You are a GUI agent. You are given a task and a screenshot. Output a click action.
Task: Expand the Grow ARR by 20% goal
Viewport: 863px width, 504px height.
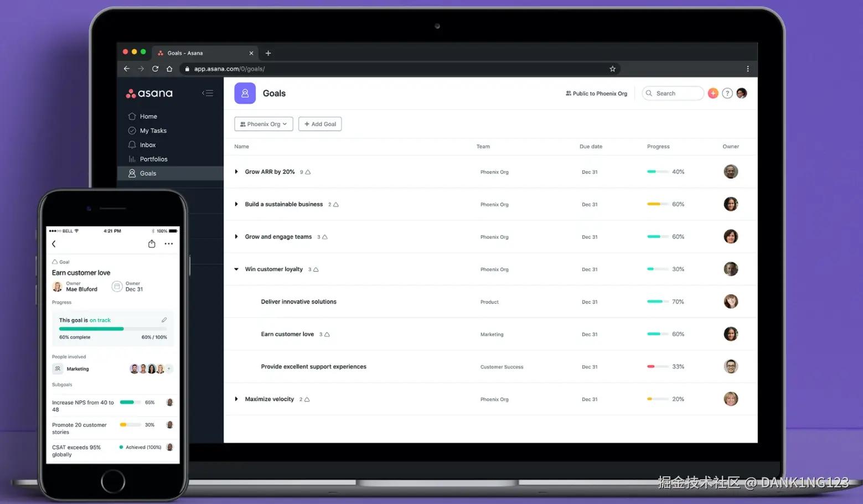pos(236,172)
